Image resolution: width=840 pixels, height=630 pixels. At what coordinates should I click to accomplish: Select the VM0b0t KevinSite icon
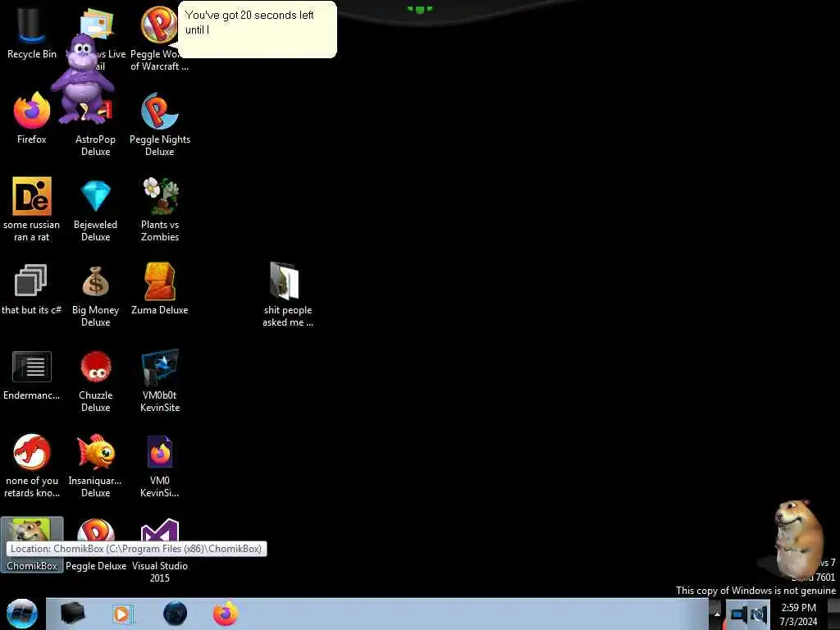160,381
